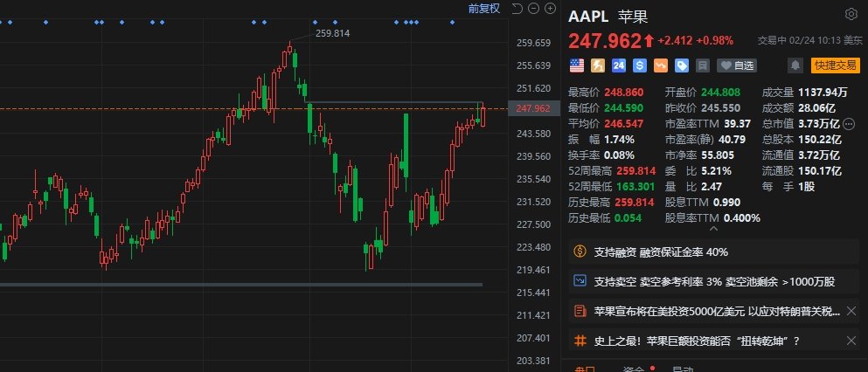Click the 流通股 value 150.17亿
The height and width of the screenshot is (372, 868).
coord(819,171)
